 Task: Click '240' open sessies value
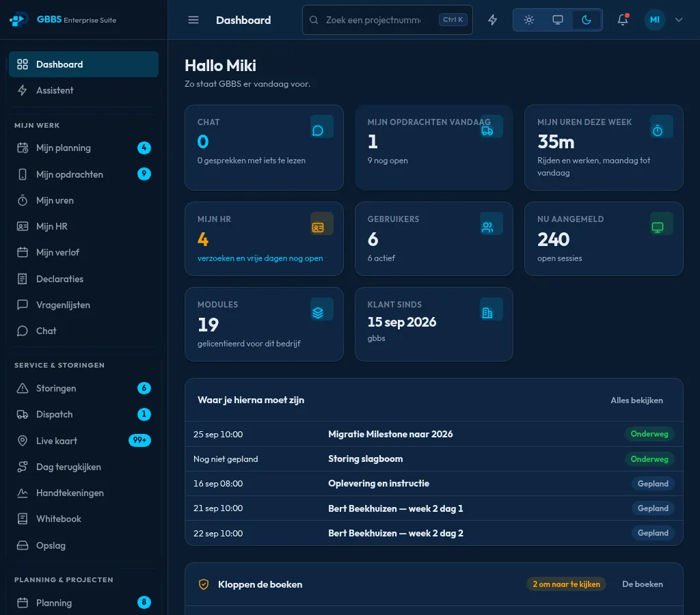(x=554, y=239)
